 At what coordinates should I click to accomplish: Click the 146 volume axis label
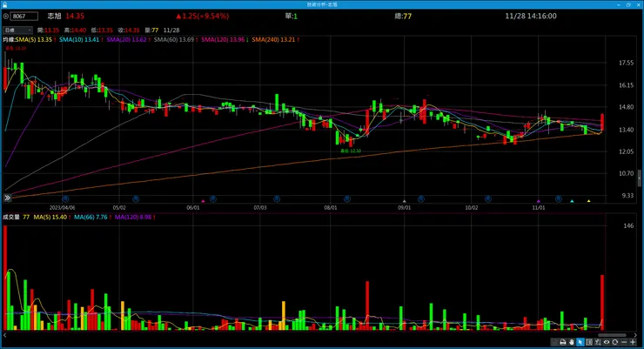(628, 225)
